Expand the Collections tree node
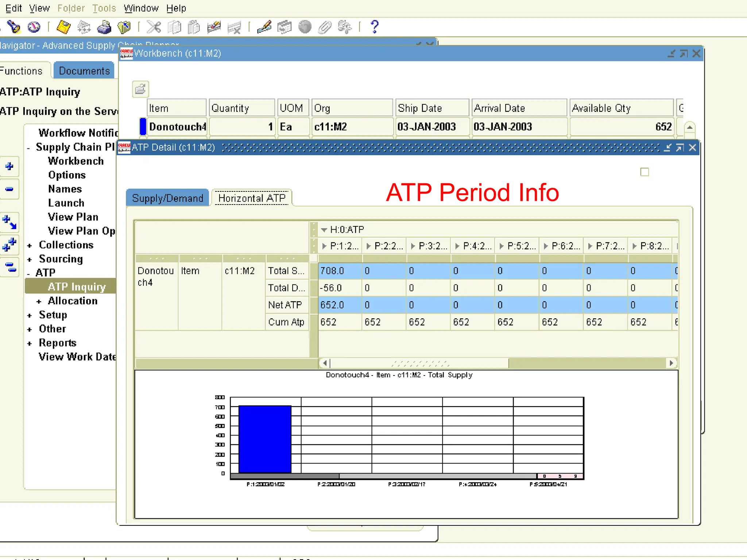The width and height of the screenshot is (747, 560). (30, 245)
